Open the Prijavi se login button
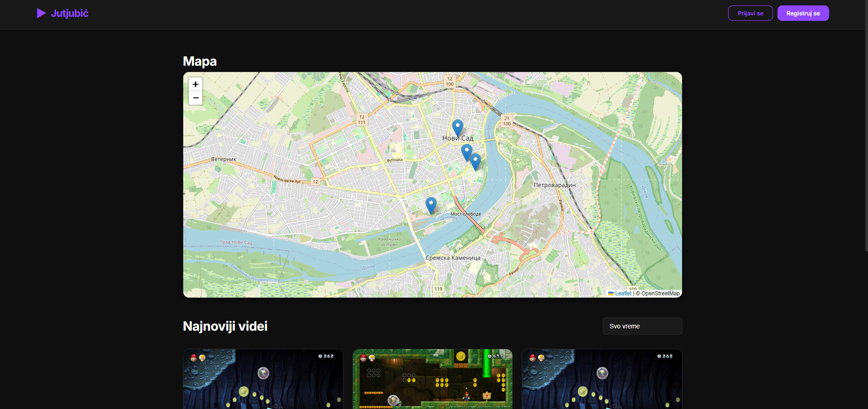This screenshot has height=409, width=868. tap(750, 13)
